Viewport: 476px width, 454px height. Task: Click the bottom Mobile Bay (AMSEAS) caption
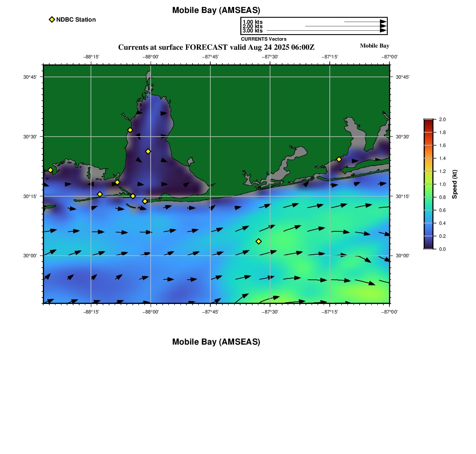pos(216,342)
